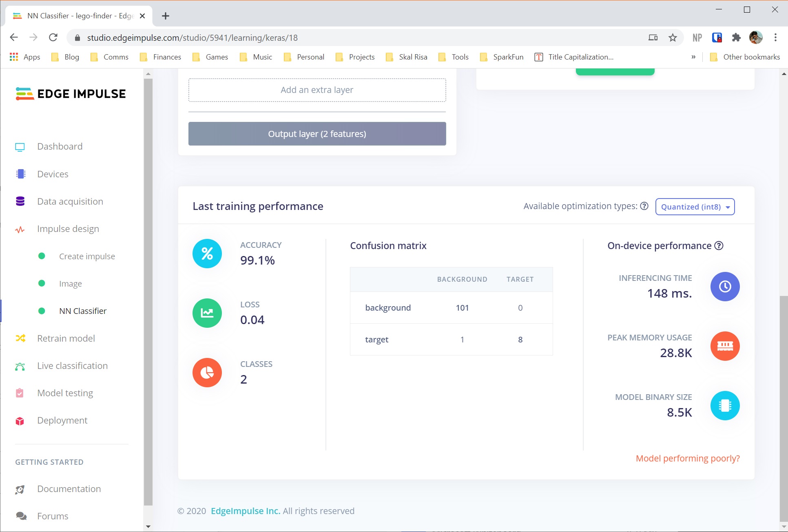This screenshot has width=788, height=532.
Task: Open the Chrome three-dot menu
Action: 776,38
